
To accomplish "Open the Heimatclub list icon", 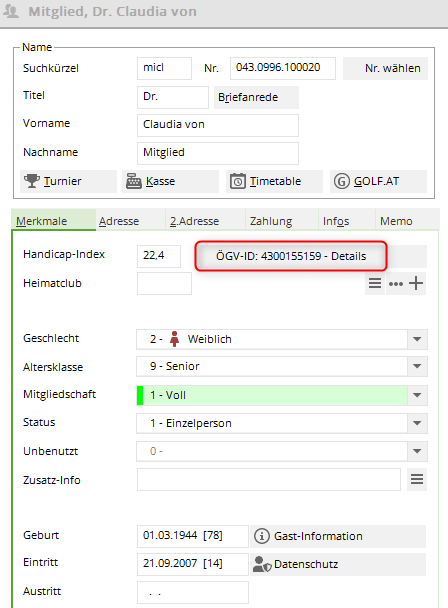I will 375,283.
